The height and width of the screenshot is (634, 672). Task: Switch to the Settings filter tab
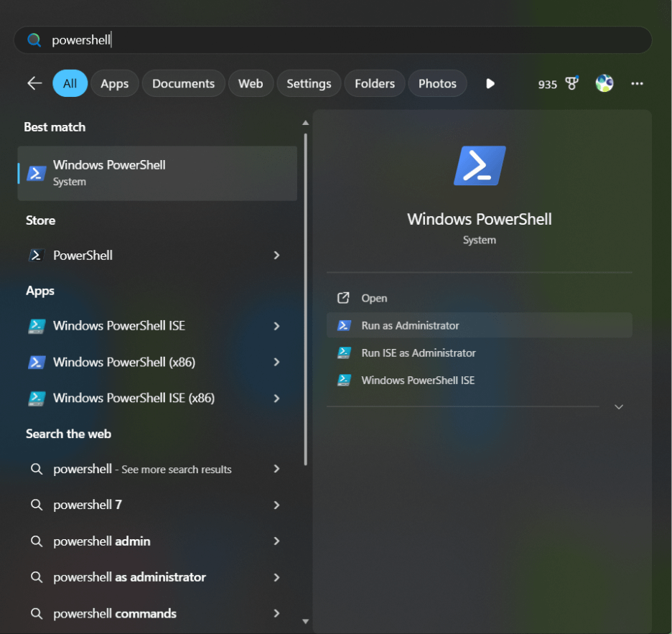click(x=309, y=83)
